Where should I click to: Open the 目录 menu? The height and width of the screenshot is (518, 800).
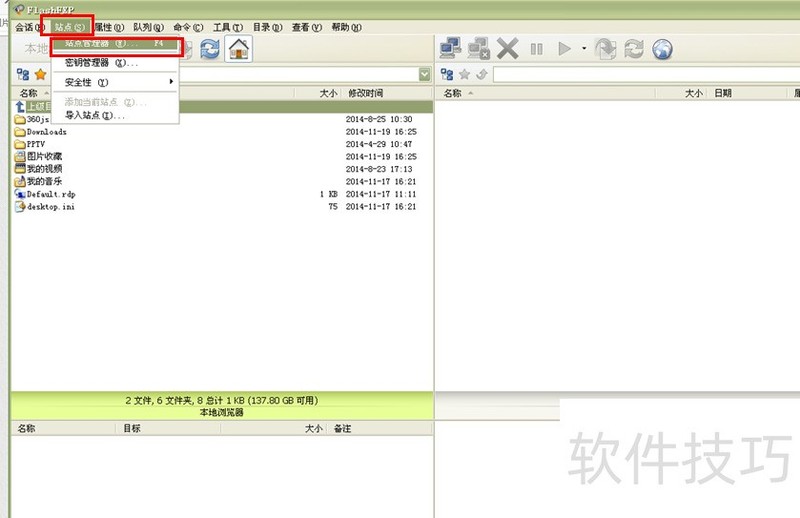267,27
